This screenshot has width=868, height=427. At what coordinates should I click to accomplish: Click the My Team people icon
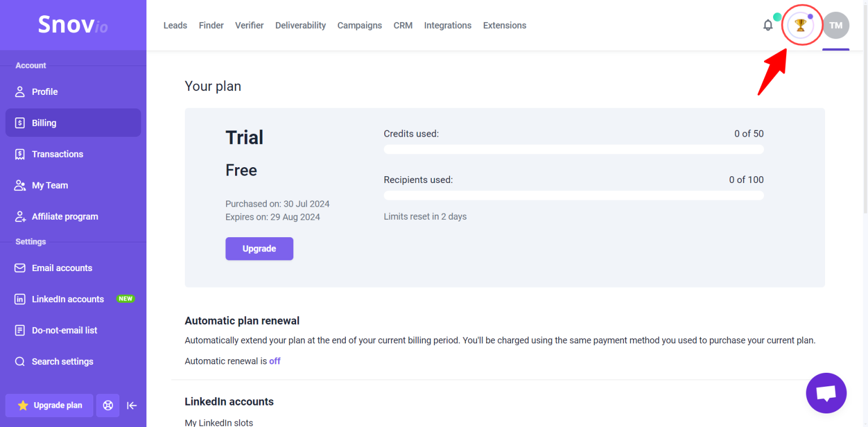click(20, 185)
